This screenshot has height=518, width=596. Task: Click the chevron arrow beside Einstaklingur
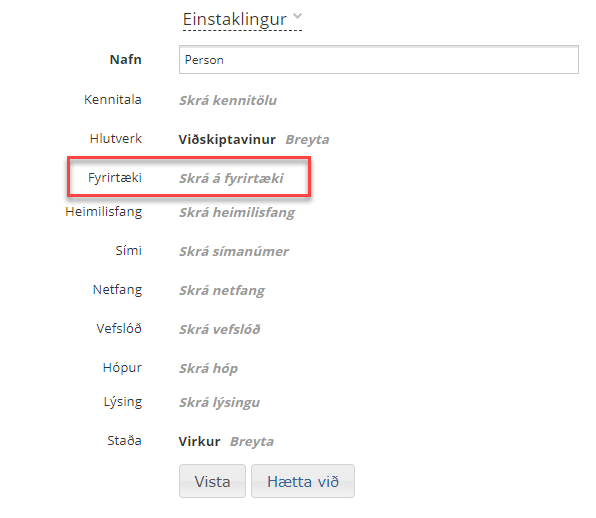[x=297, y=16]
